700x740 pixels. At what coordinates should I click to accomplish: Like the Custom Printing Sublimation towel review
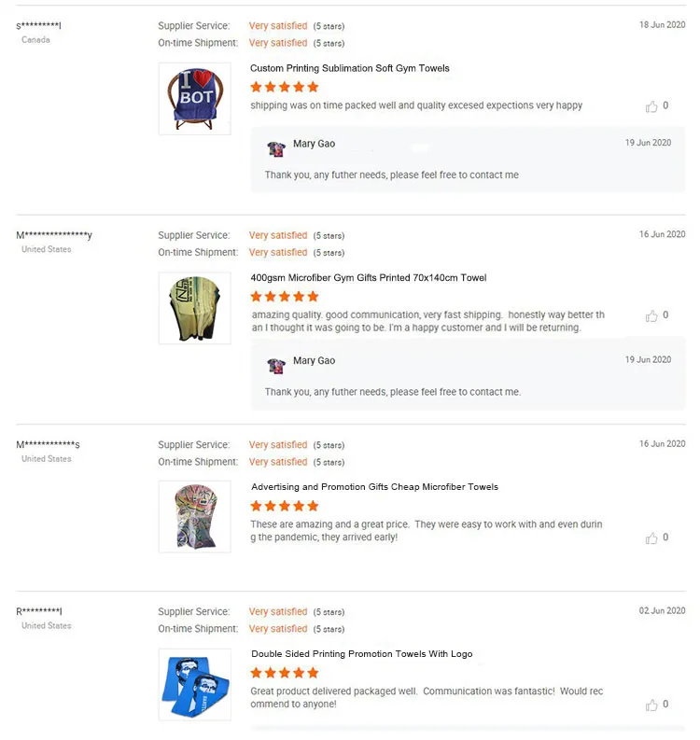click(651, 106)
